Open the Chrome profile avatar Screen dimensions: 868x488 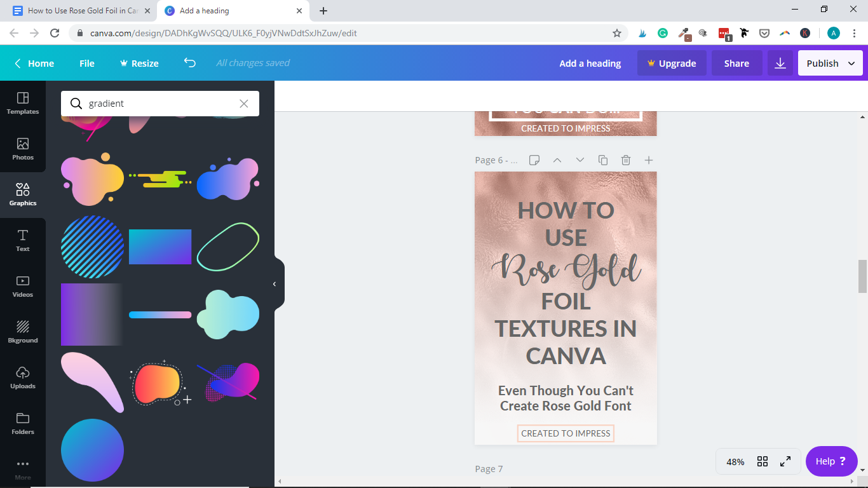pyautogui.click(x=833, y=33)
